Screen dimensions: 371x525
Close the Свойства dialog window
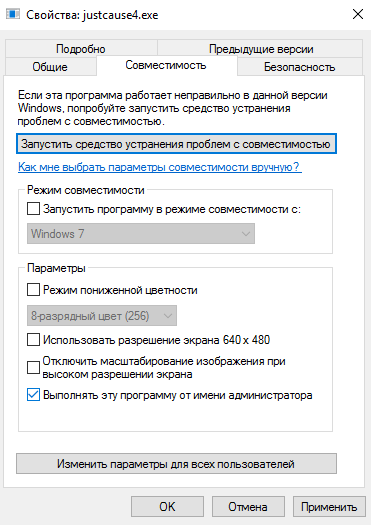click(x=358, y=14)
